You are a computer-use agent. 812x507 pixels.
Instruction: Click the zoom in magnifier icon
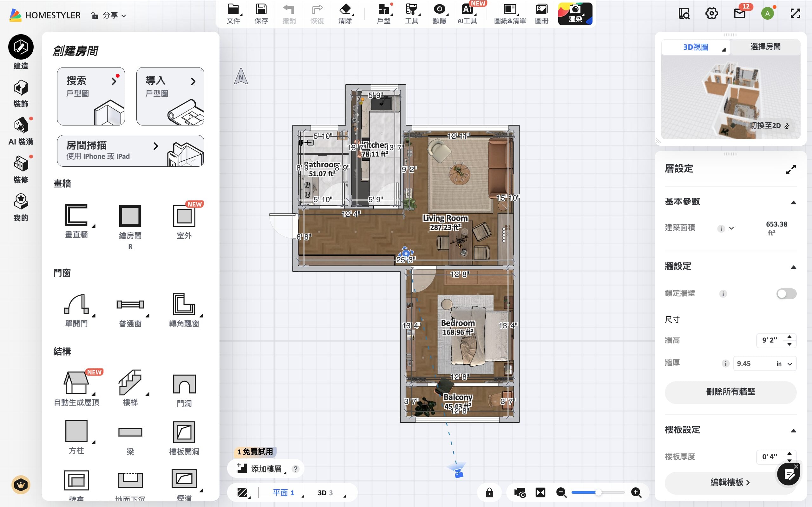coord(636,492)
